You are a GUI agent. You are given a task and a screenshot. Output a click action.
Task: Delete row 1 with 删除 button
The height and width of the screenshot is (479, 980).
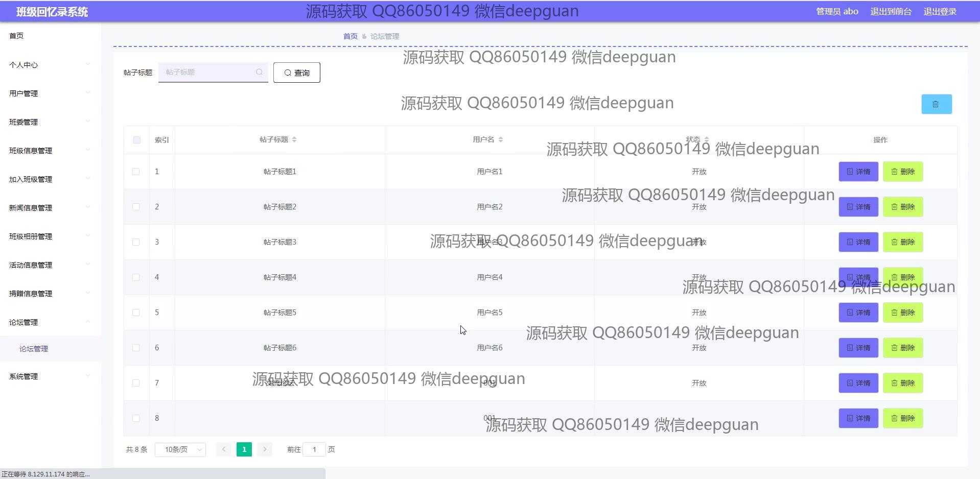coord(902,172)
